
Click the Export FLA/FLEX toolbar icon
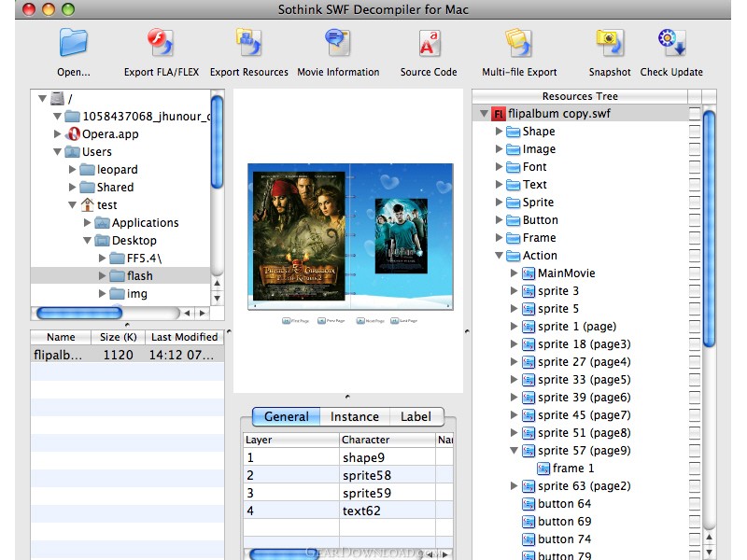[161, 43]
